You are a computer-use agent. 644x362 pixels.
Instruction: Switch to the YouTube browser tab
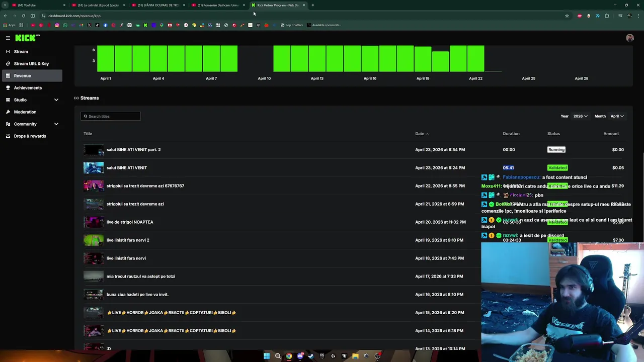click(38, 5)
